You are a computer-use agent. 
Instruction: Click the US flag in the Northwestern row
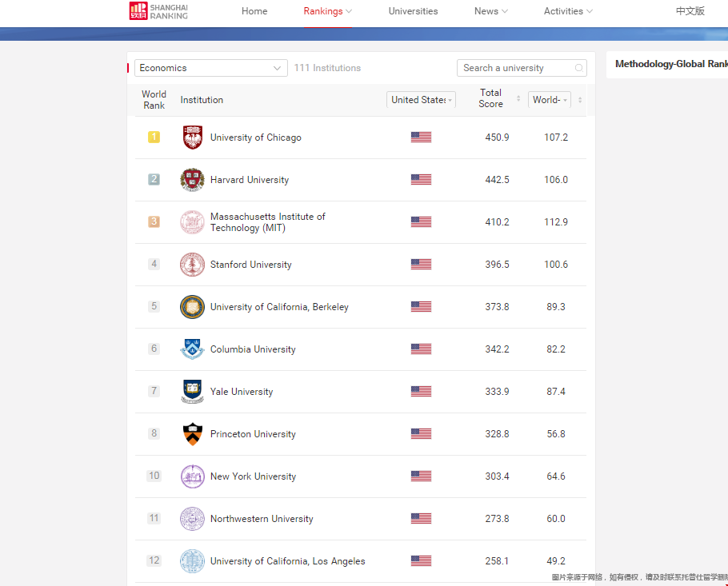421,518
